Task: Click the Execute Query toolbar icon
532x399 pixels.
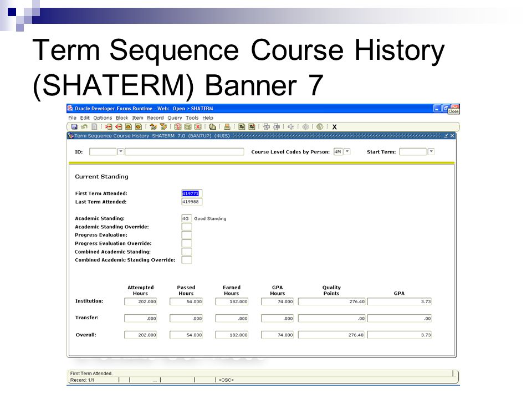Action: (x=188, y=127)
